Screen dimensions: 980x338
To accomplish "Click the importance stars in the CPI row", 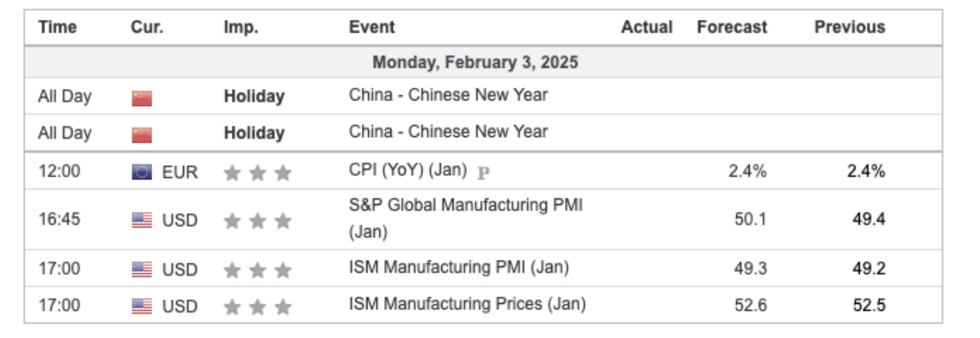I will [x=257, y=171].
